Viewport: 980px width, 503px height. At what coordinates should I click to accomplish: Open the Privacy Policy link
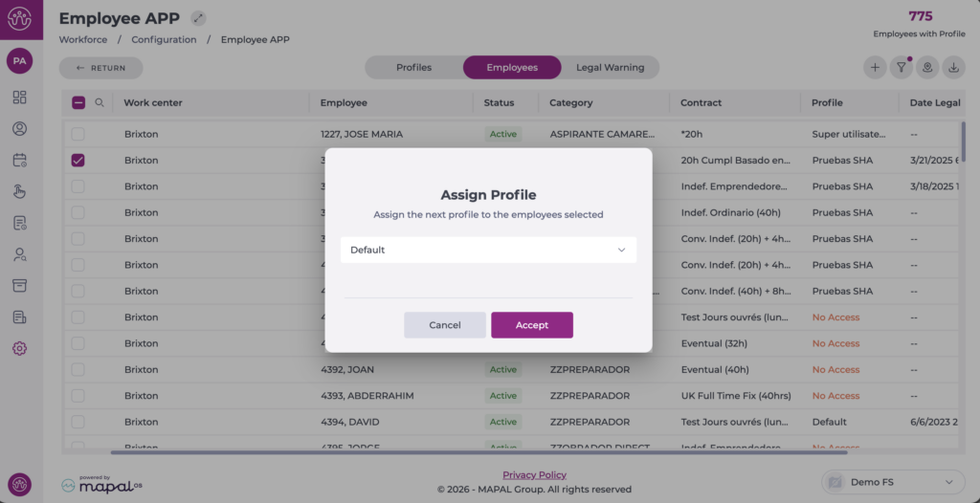pyautogui.click(x=534, y=474)
